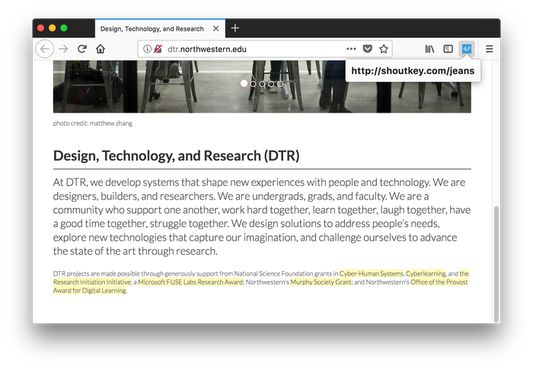
Task: Select the Design, Technology, and Research tab
Action: (x=160, y=29)
